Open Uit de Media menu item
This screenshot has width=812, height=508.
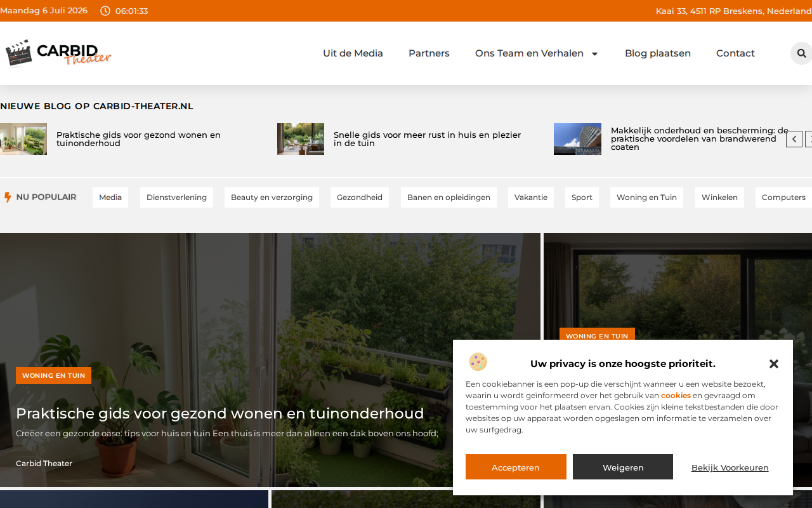353,53
